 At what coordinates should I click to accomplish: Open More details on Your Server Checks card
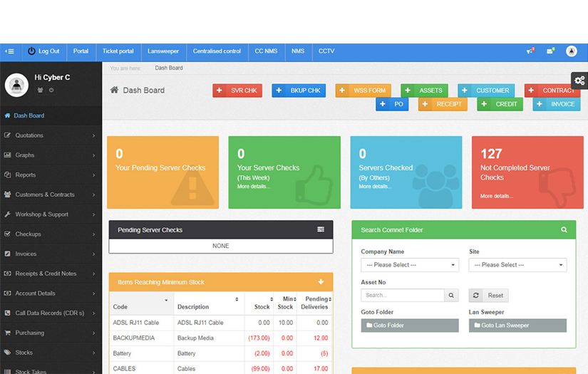point(254,187)
